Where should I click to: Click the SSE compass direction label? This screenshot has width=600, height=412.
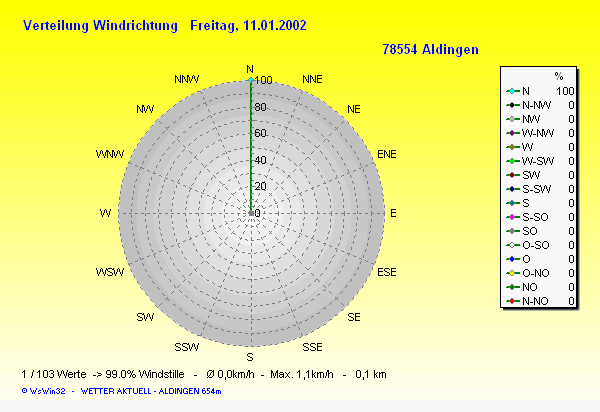click(x=312, y=347)
